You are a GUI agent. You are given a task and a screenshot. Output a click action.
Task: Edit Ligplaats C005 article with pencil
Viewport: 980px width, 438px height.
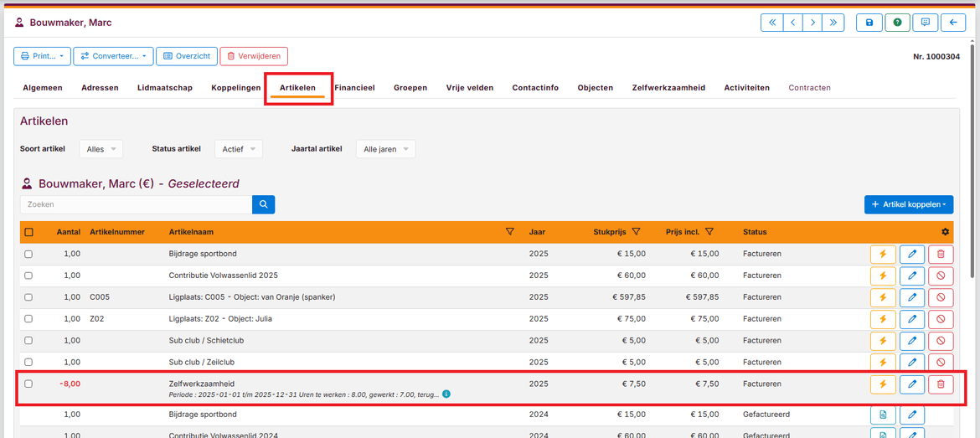tap(912, 297)
